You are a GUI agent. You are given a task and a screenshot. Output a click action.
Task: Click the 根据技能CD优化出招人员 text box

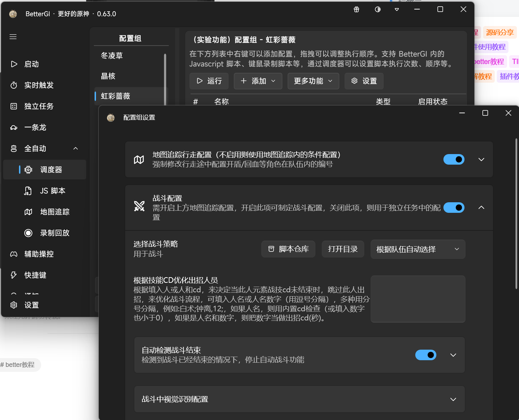tap(418, 299)
